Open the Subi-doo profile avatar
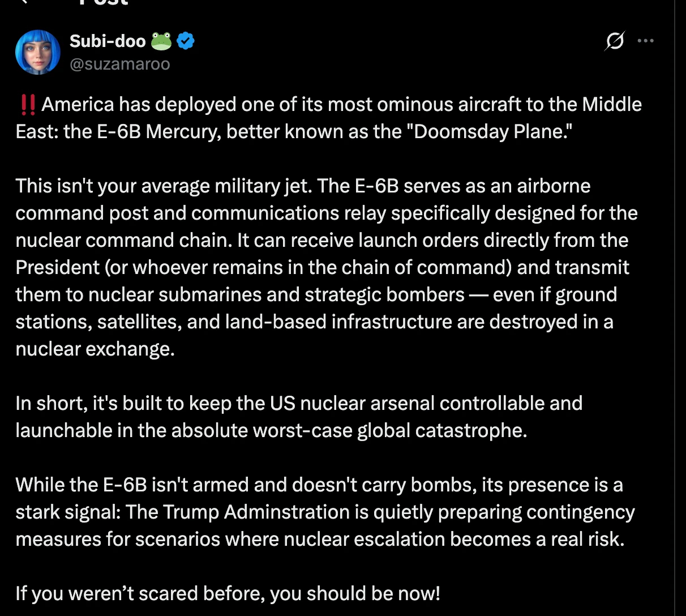 point(38,52)
